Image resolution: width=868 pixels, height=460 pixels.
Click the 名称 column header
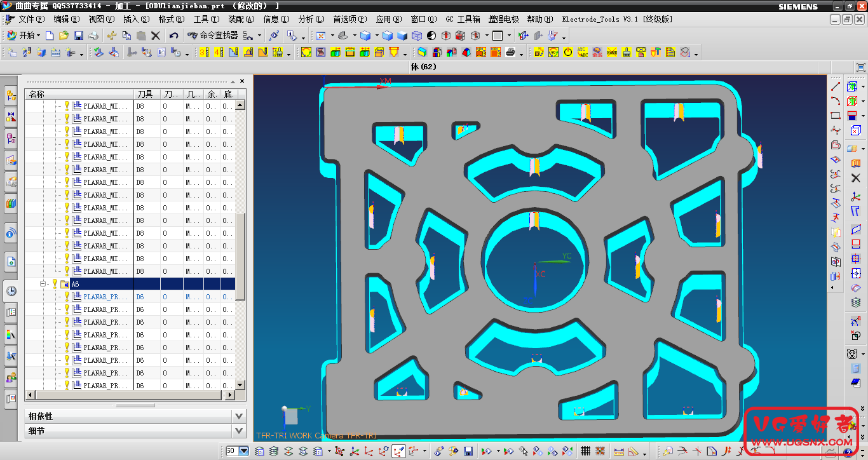pyautogui.click(x=79, y=94)
